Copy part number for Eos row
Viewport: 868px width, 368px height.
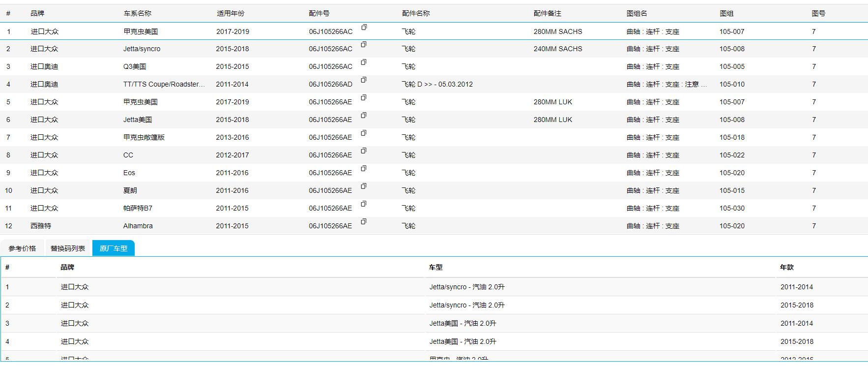(364, 169)
